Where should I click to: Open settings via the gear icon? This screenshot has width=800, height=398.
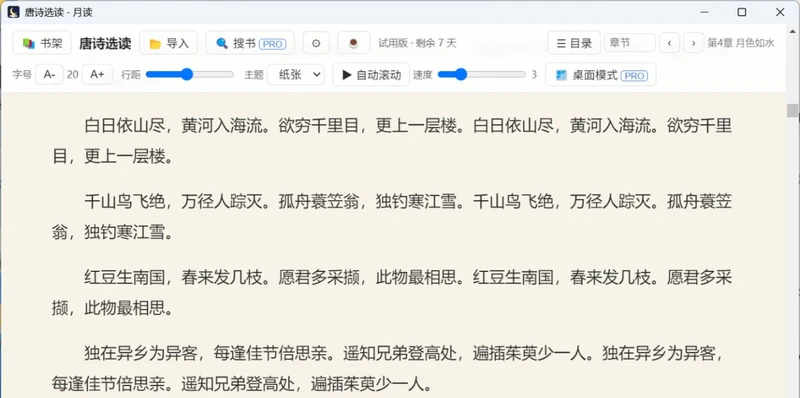coord(316,43)
